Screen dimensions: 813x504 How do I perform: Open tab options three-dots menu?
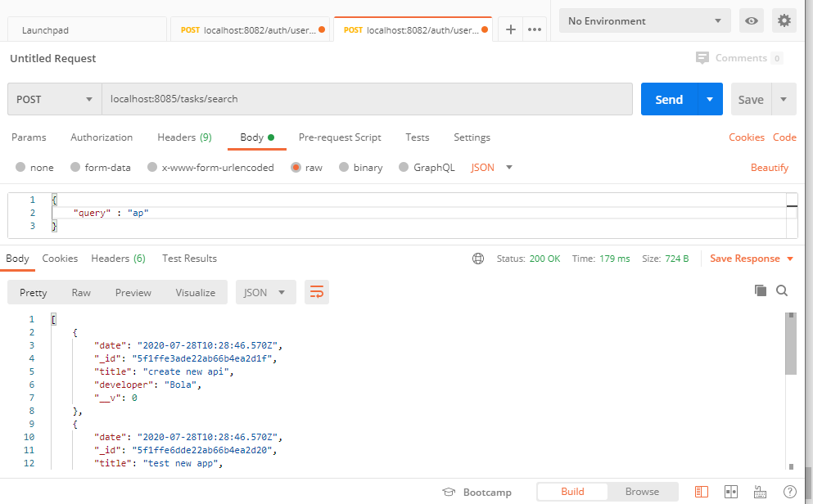coord(535,29)
